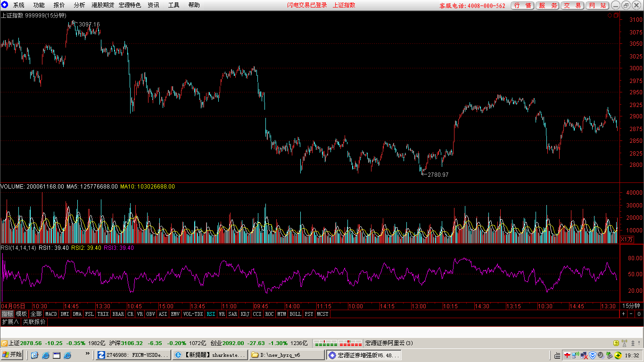The width and height of the screenshot is (644, 362).
Task: Click the 交易 button in top bar
Action: coord(572,6)
